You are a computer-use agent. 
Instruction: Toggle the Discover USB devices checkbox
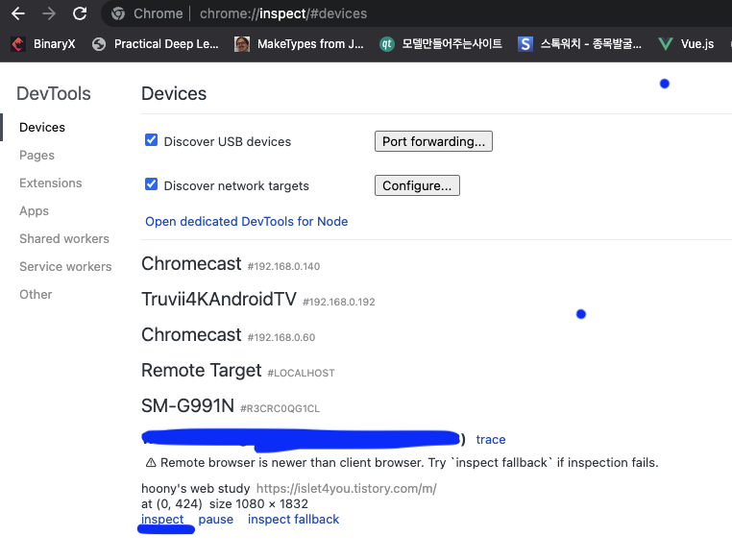click(151, 140)
